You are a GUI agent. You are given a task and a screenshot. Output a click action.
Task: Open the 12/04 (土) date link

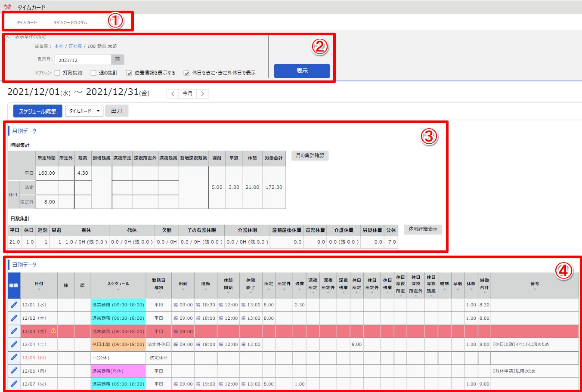[34, 344]
